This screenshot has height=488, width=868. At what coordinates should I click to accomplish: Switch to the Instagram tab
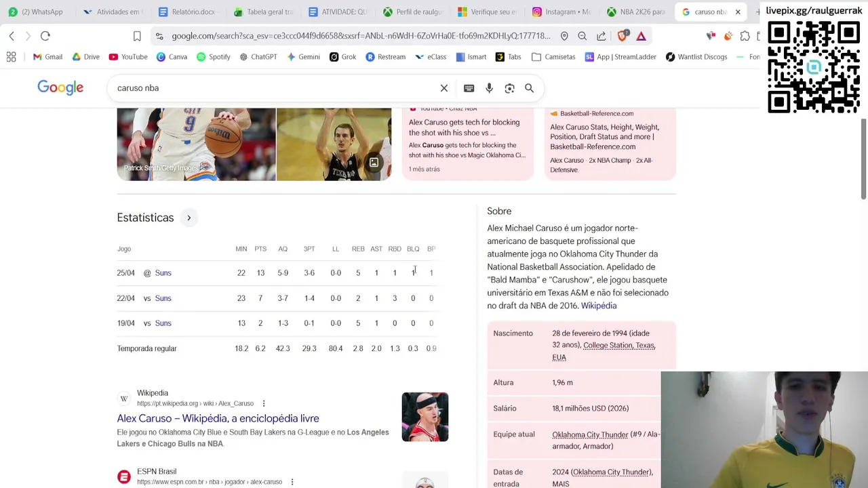click(x=562, y=12)
